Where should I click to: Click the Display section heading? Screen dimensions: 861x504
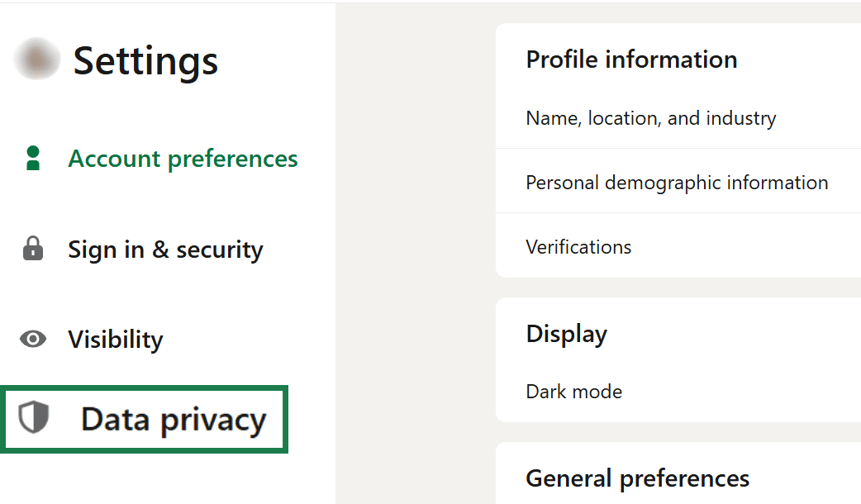coord(566,333)
